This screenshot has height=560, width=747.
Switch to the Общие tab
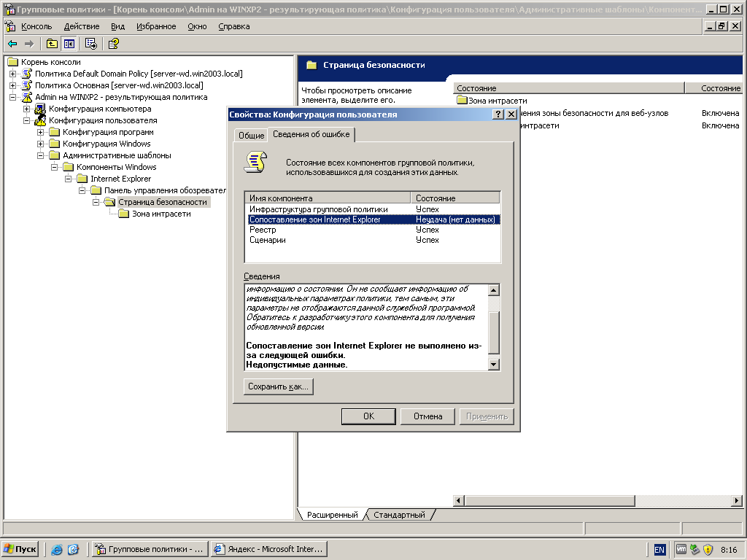coord(251,135)
